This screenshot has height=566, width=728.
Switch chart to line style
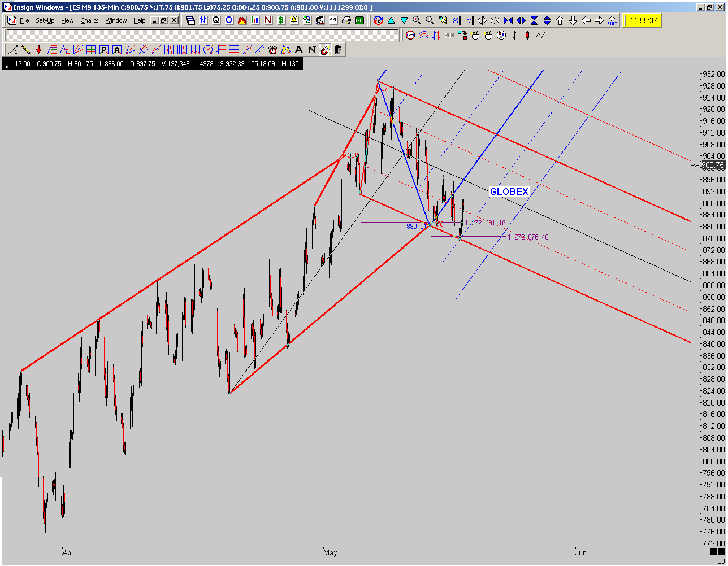tap(540, 35)
